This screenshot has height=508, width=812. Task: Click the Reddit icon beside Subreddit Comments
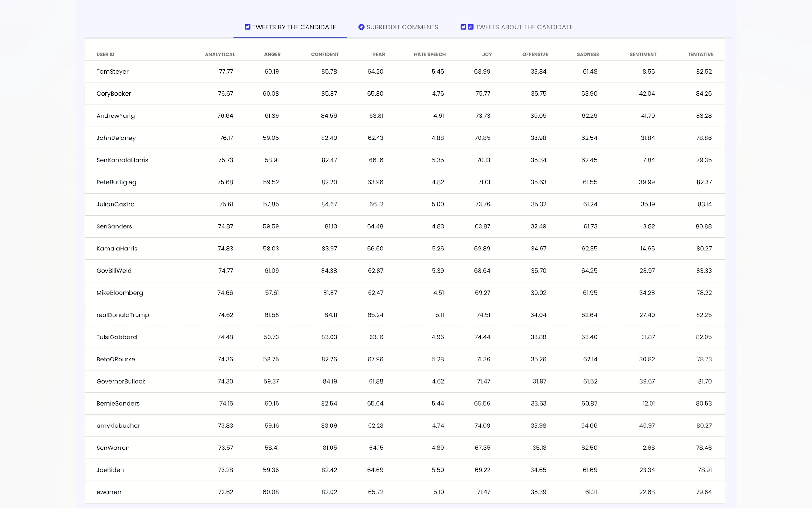pos(361,27)
